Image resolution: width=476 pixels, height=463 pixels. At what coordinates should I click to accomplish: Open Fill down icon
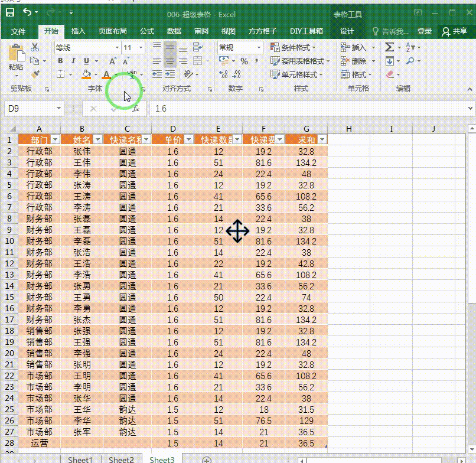tap(390, 61)
